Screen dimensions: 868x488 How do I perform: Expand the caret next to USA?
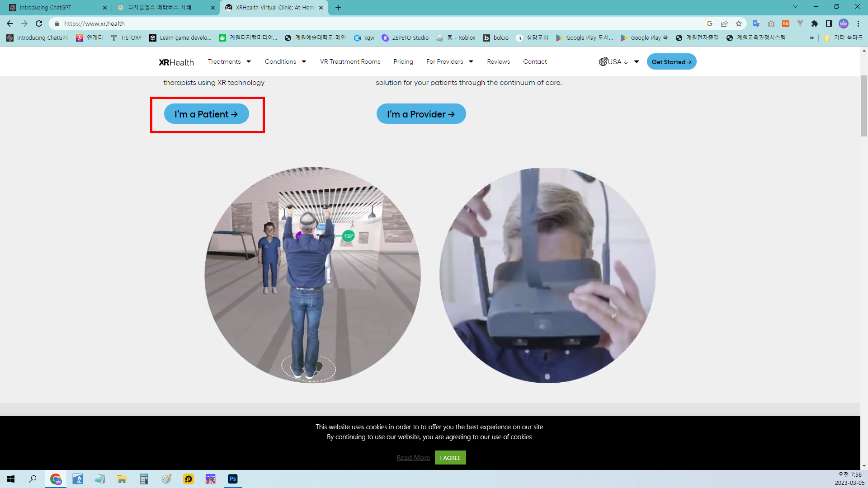point(637,62)
